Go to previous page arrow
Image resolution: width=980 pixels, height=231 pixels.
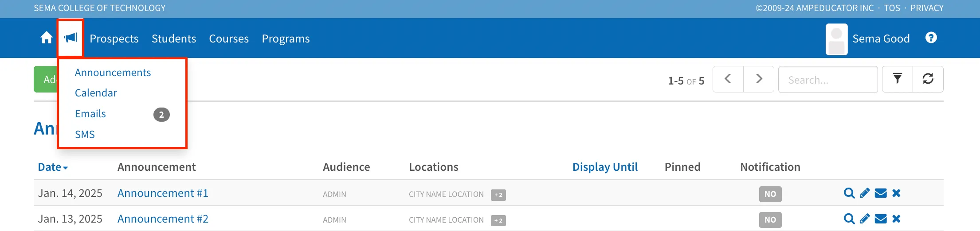click(728, 79)
